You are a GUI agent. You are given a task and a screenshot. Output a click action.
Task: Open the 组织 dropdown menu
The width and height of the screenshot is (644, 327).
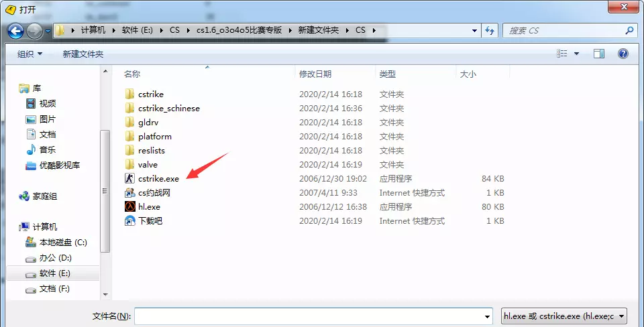[30, 54]
